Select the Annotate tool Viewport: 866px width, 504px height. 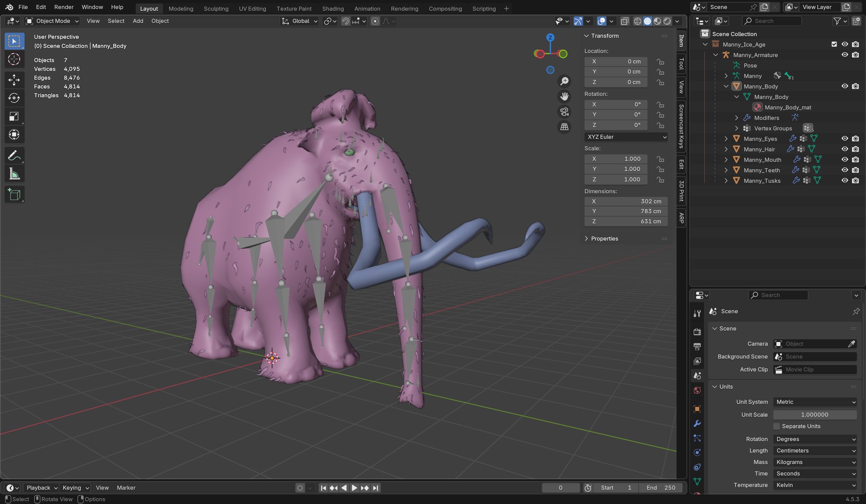click(x=14, y=155)
